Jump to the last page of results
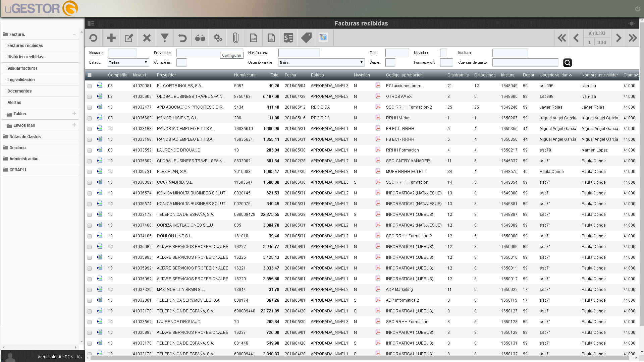644x362 pixels. tap(633, 38)
